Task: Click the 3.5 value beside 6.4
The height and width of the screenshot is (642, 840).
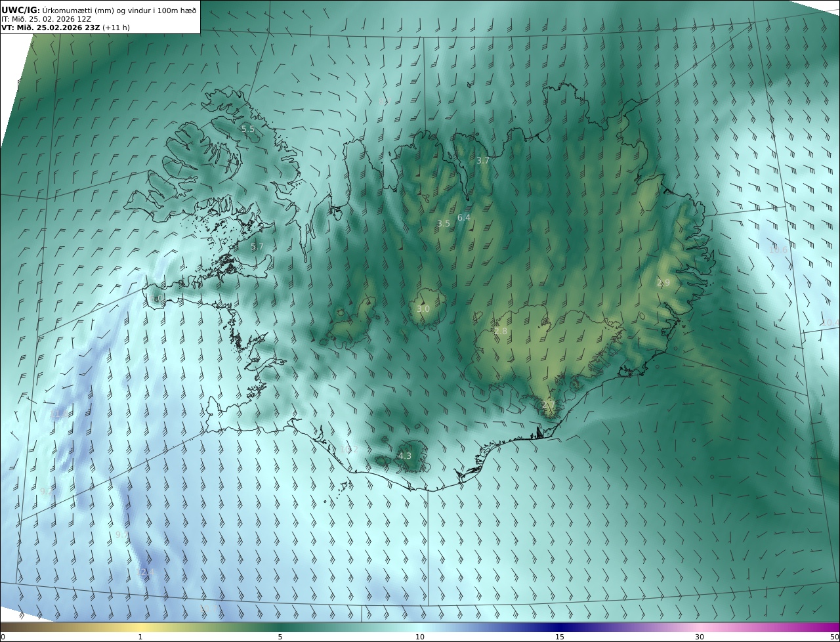Action: tap(444, 224)
